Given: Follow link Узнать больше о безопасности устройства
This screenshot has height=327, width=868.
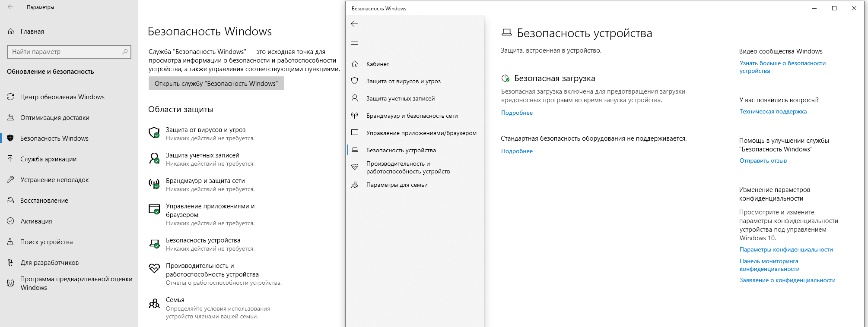Looking at the screenshot, I should (782, 67).
